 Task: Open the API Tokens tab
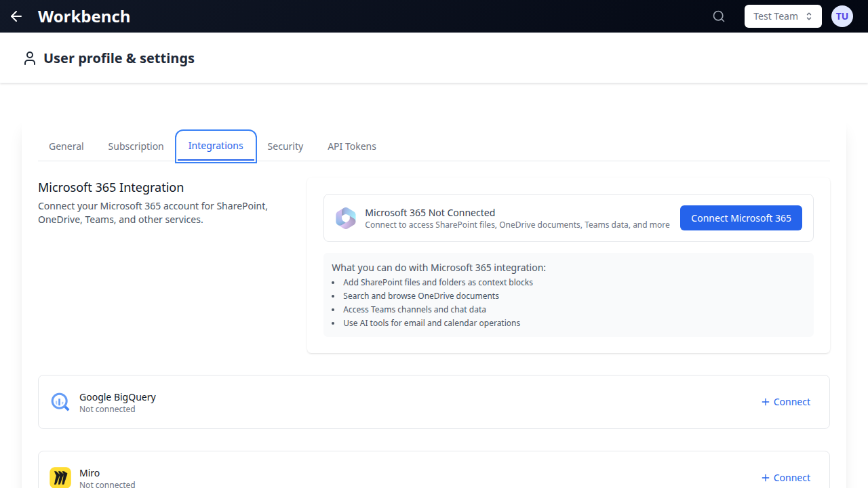pos(351,146)
